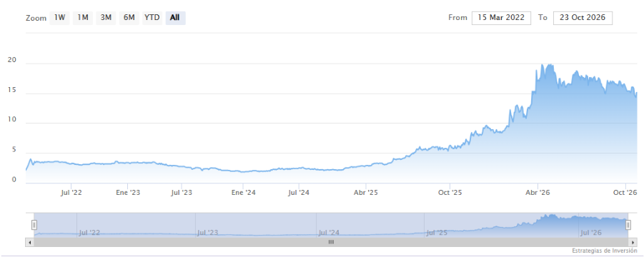Click the Jul '26 navigator label

(x=590, y=233)
